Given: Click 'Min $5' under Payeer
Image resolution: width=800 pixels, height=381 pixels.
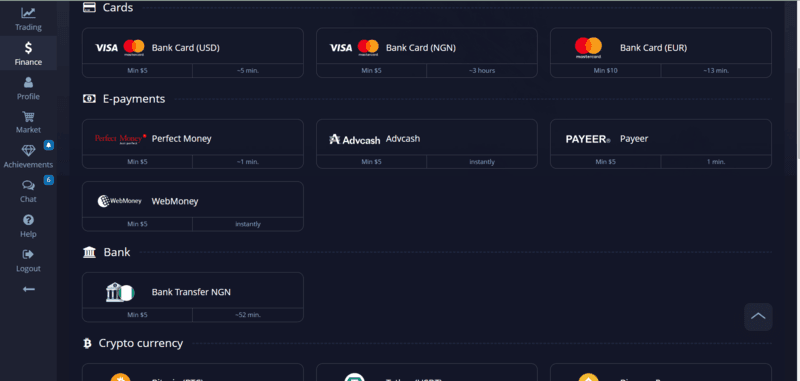Looking at the screenshot, I should 606,162.
